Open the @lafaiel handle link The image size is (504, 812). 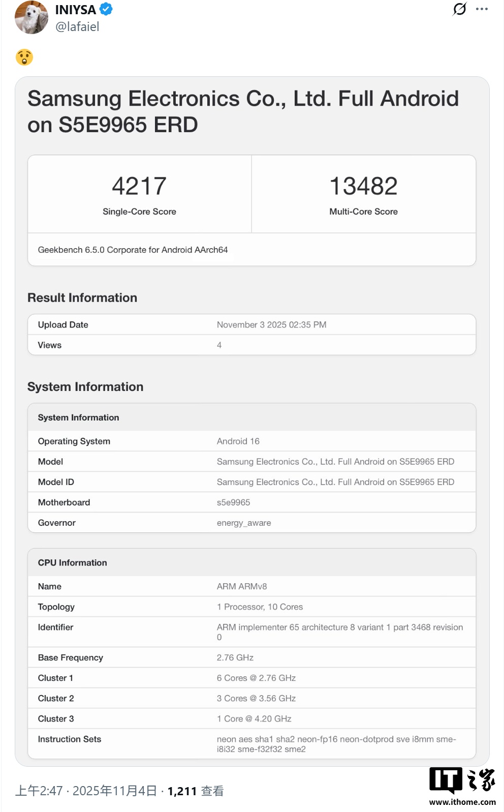click(x=77, y=27)
